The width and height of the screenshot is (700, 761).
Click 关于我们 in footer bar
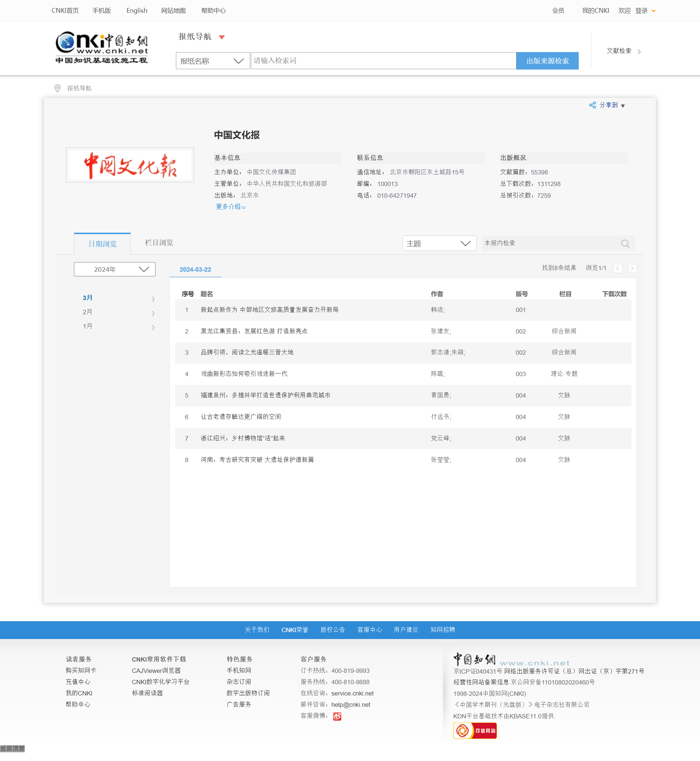coord(257,630)
